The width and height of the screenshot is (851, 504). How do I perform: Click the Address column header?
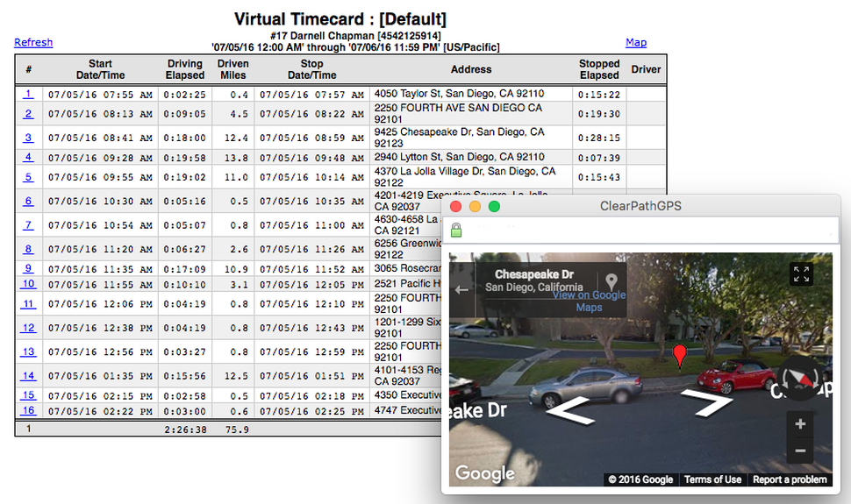pyautogui.click(x=471, y=69)
